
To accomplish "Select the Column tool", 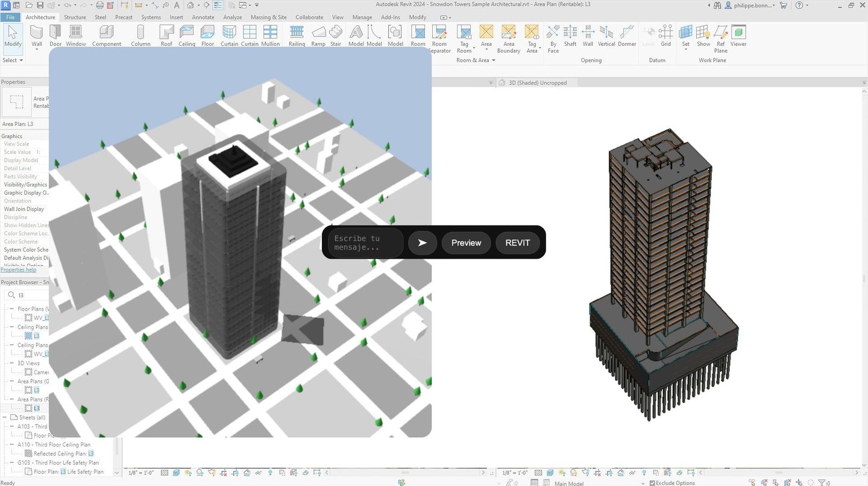I will (x=140, y=36).
